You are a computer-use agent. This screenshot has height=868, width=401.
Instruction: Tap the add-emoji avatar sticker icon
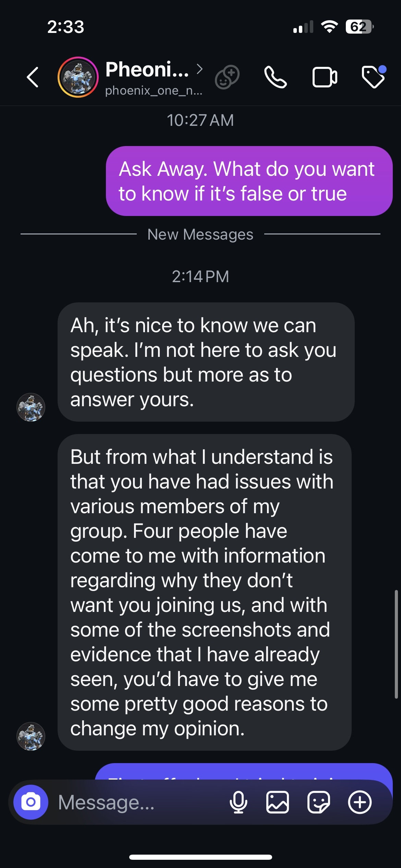[x=227, y=77]
